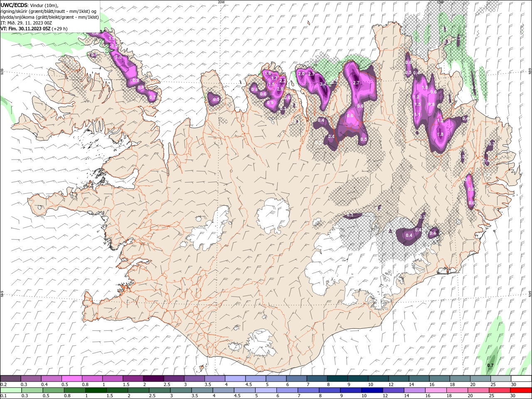Select darkest purple upper swatch between 2 and 2.5

pos(153,379)
